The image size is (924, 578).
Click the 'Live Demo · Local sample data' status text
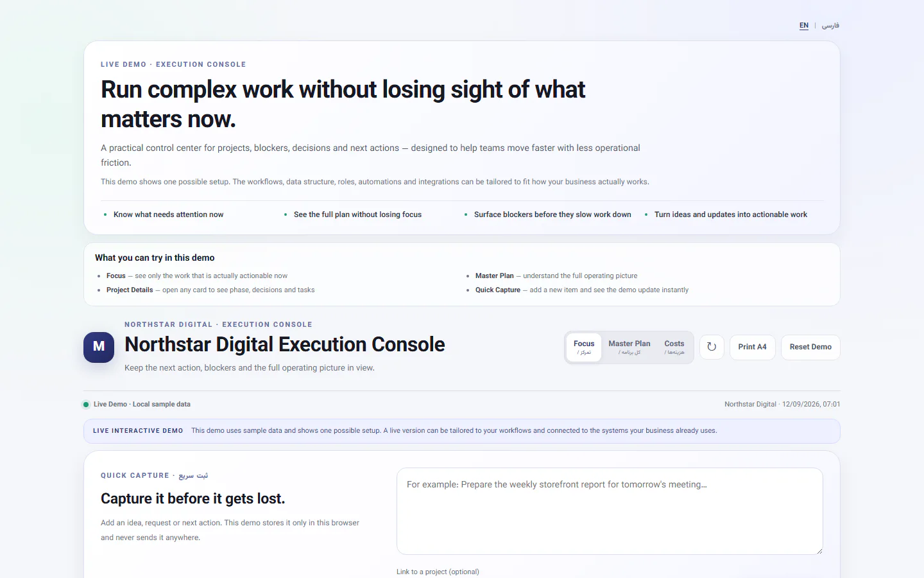(x=142, y=405)
